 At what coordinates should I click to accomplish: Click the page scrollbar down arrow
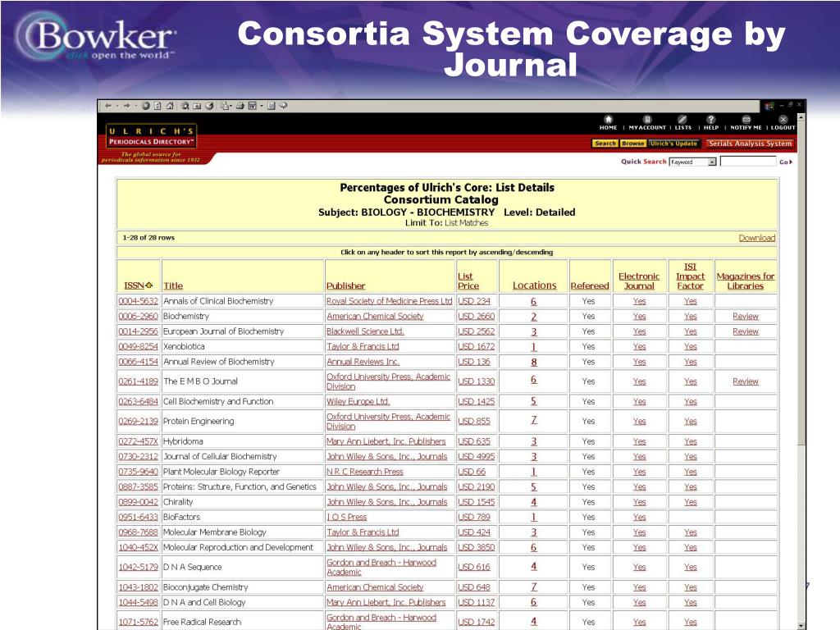click(801, 626)
